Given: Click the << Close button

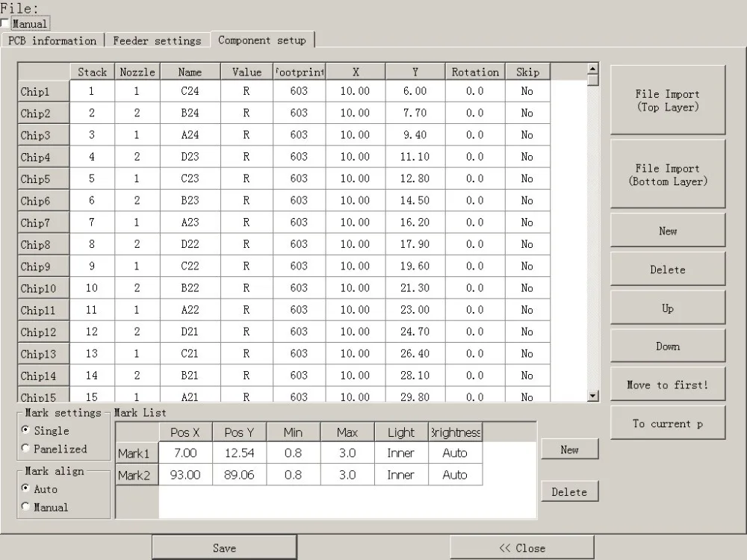Looking at the screenshot, I should [x=522, y=548].
